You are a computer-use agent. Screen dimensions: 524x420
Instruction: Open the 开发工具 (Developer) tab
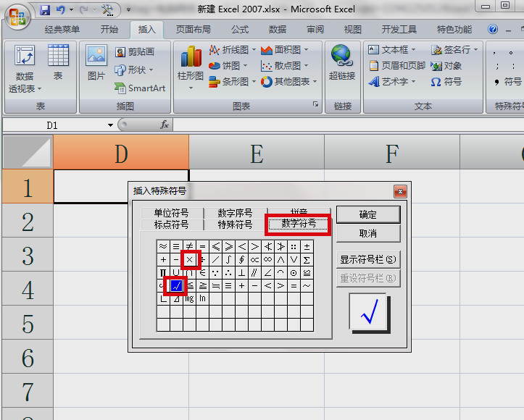click(x=399, y=30)
